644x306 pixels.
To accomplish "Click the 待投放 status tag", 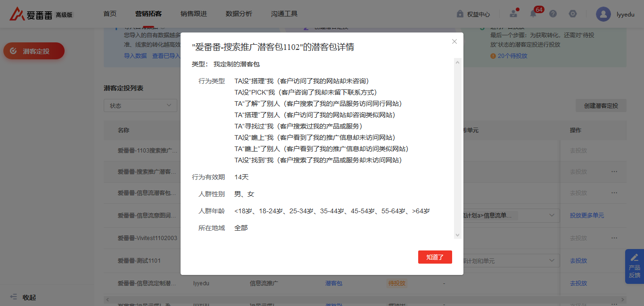I will pyautogui.click(x=397, y=283).
